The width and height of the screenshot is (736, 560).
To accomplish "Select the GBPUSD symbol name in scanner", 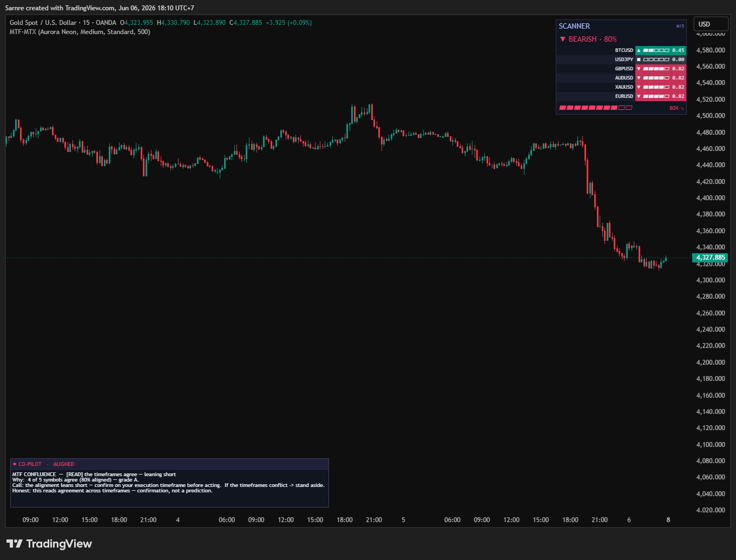I will point(624,69).
